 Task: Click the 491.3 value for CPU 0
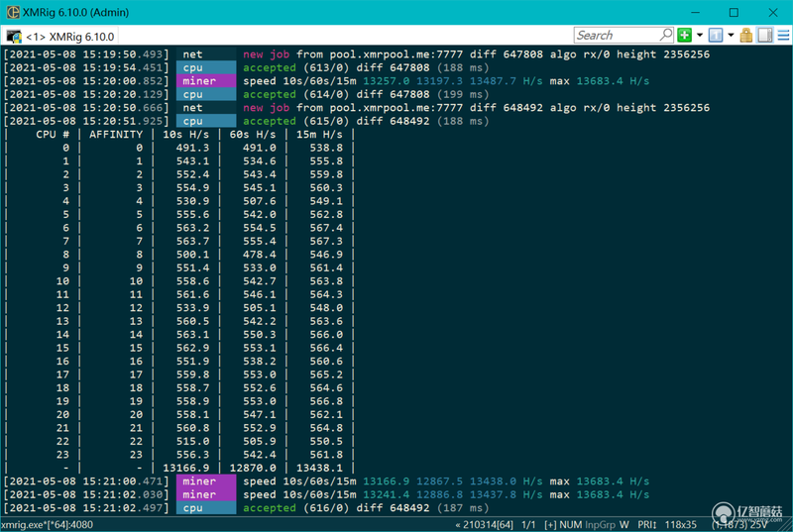click(192, 148)
